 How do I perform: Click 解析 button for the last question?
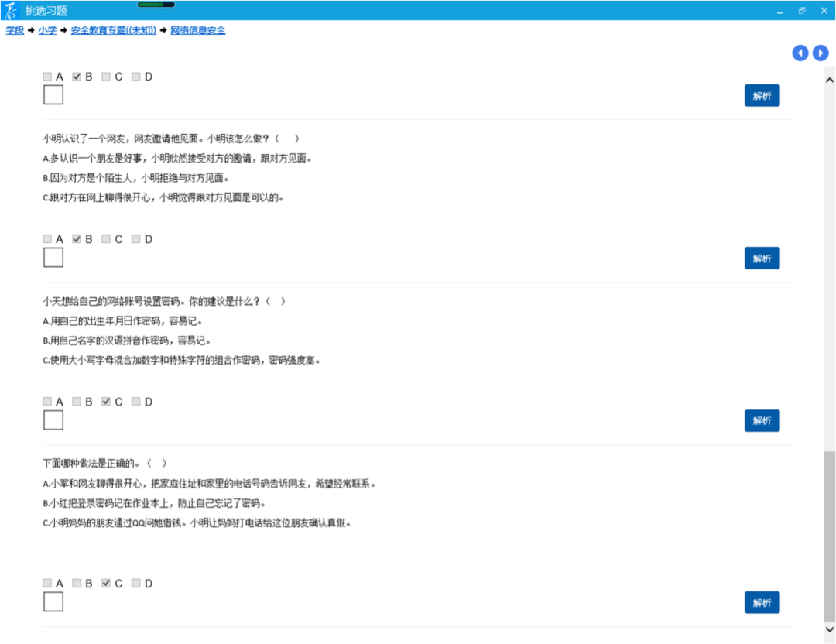pyautogui.click(x=762, y=603)
